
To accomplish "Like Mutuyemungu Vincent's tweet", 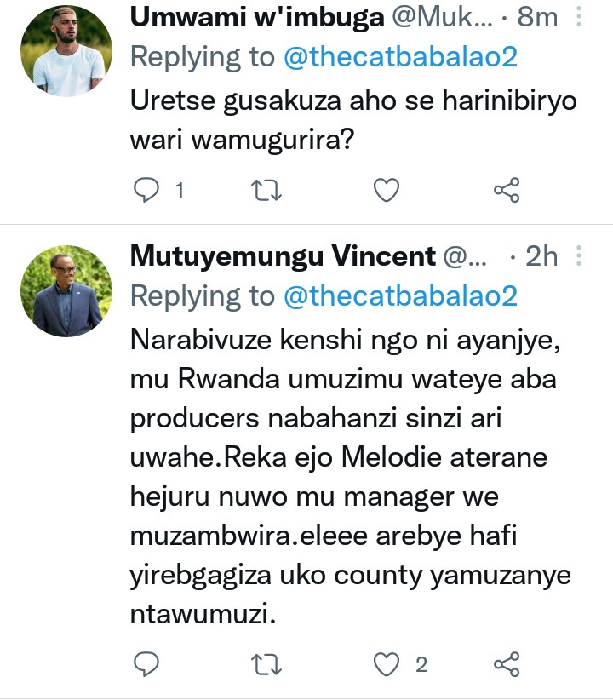I will pos(387,664).
